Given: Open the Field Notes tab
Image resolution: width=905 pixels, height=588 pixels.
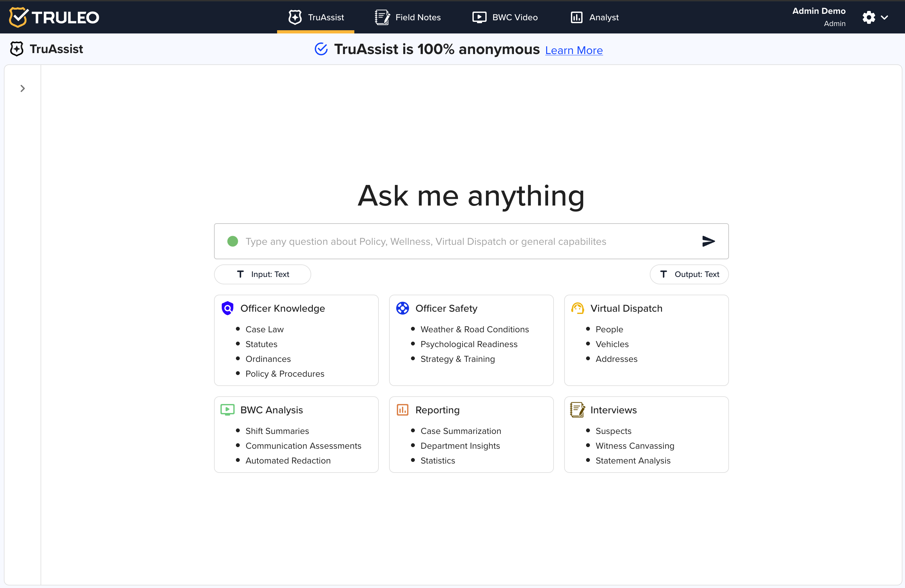Looking at the screenshot, I should [x=408, y=17].
